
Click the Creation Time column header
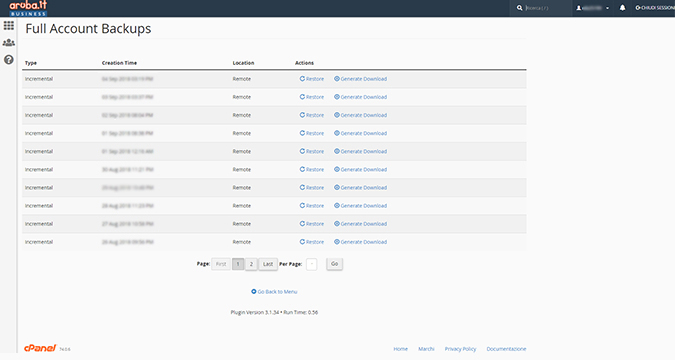(x=119, y=63)
